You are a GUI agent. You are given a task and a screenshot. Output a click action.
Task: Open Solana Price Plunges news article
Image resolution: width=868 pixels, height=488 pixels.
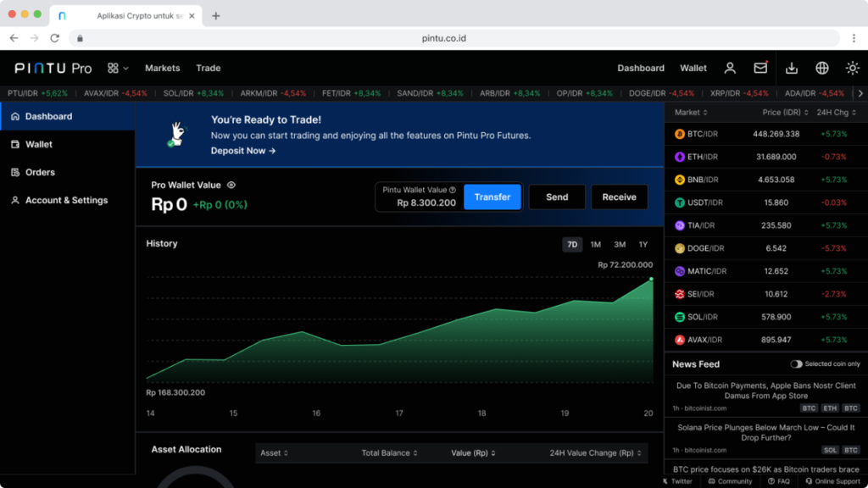[x=765, y=432]
